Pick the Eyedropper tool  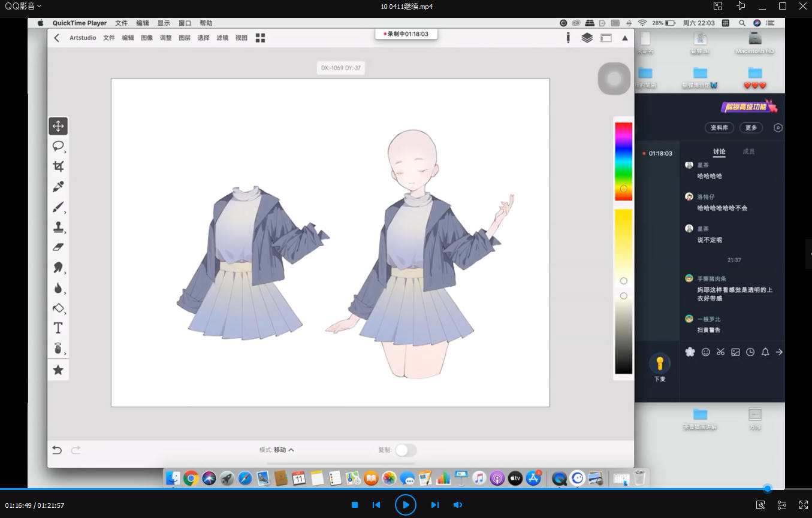pos(58,187)
